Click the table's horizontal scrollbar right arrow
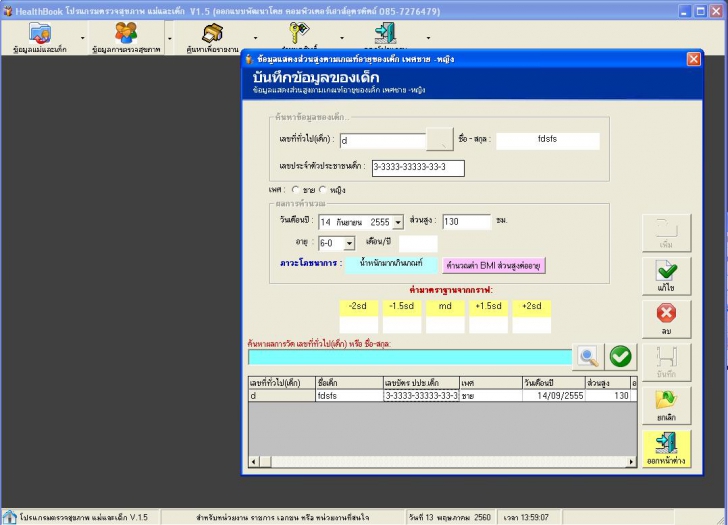This screenshot has height=525, width=728. [632, 461]
